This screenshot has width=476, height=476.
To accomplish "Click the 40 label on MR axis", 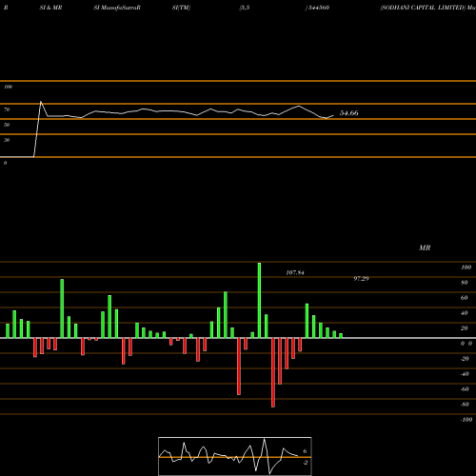I will coord(465,313).
